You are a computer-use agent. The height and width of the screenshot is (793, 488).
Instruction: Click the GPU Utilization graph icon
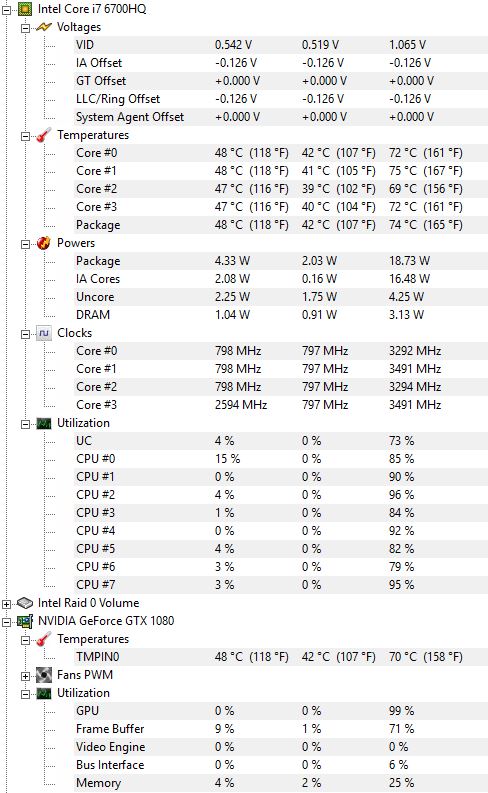coord(44,693)
